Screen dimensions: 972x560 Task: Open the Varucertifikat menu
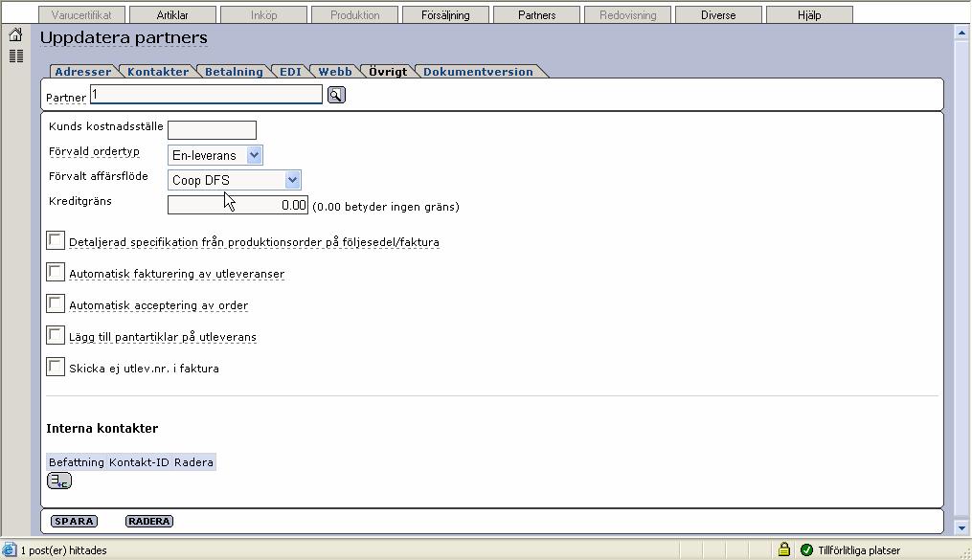click(x=81, y=15)
